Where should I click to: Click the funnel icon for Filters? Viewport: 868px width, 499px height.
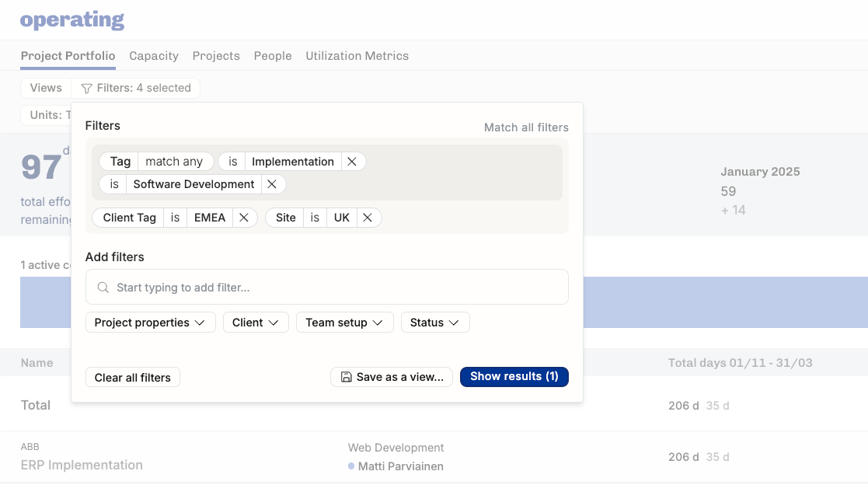pyautogui.click(x=87, y=89)
